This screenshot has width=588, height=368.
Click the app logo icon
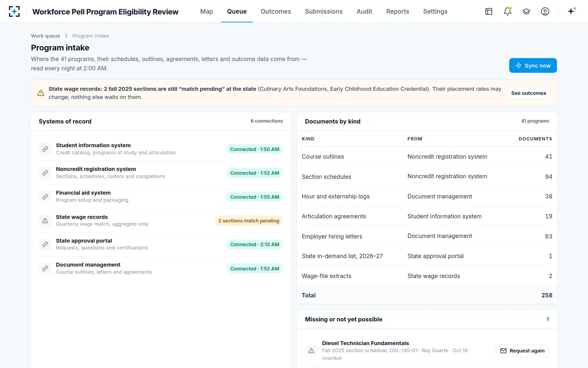point(14,11)
